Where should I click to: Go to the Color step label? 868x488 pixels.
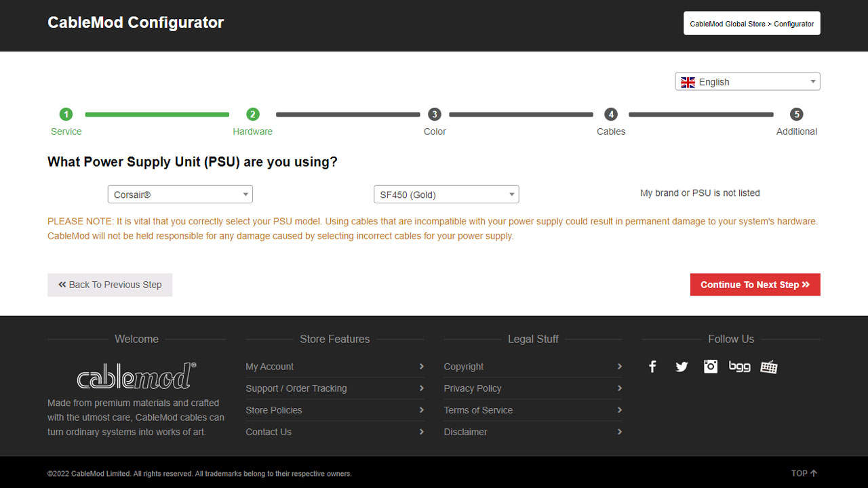(x=435, y=131)
